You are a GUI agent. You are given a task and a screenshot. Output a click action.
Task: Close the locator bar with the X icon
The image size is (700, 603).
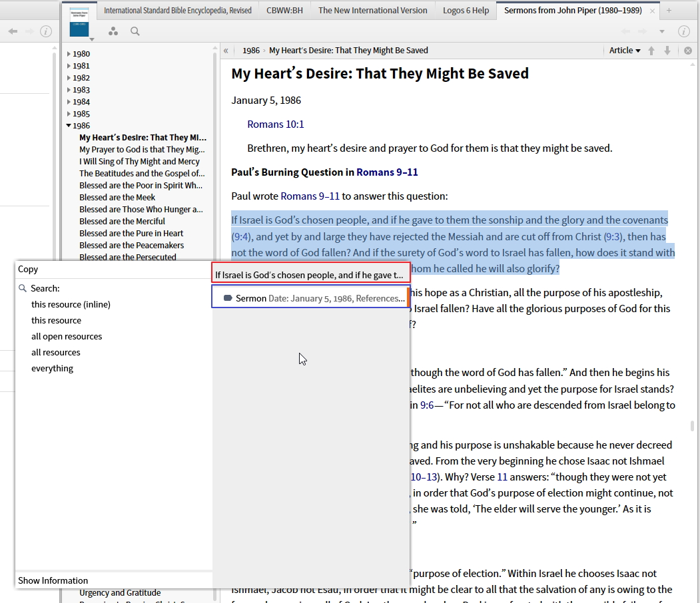click(x=688, y=51)
